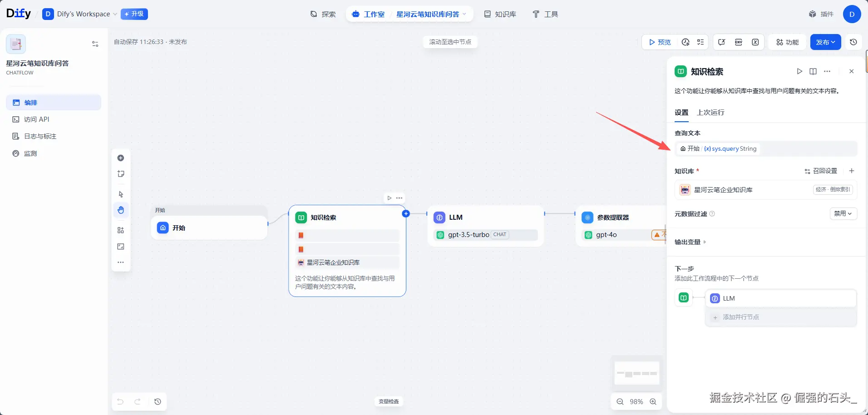Open canvas toolbar more options (three dots)
The image size is (868, 415).
pyautogui.click(x=121, y=262)
